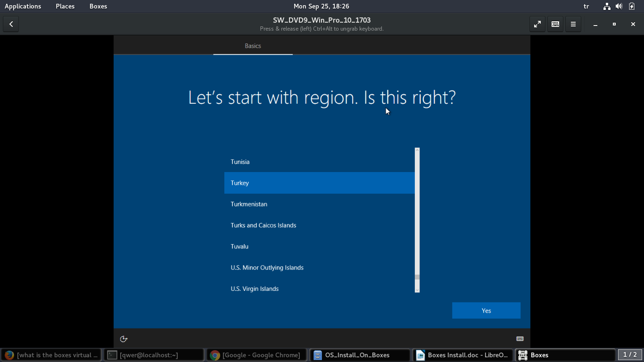Open the Applications menu
The image size is (644, 362).
[x=23, y=6]
